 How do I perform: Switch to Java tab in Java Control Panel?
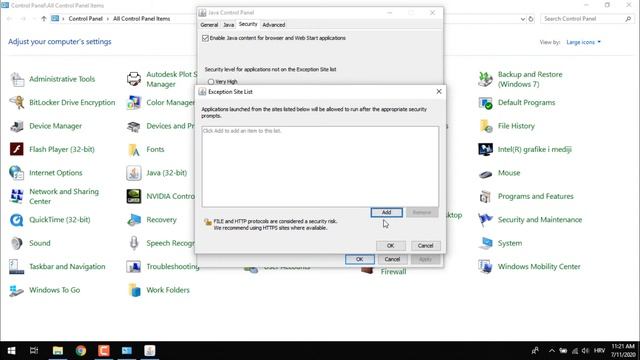click(229, 25)
